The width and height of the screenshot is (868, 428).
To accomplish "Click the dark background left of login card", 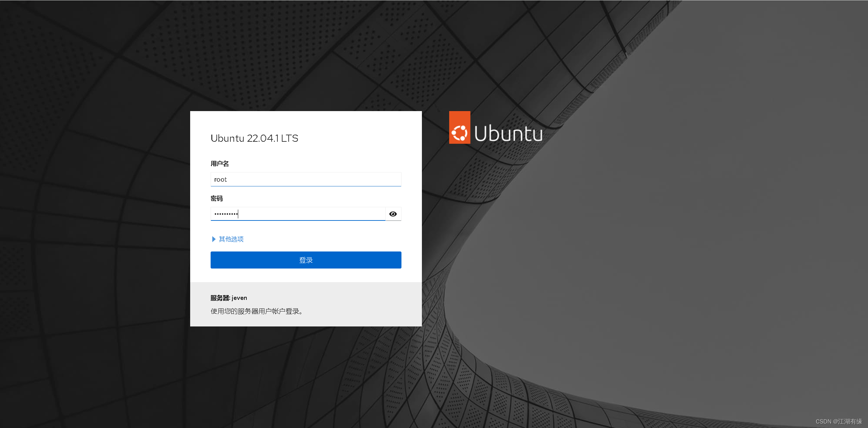I will pyautogui.click(x=95, y=218).
